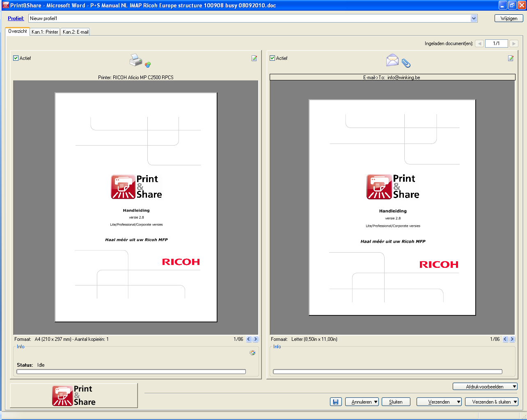This screenshot has height=420, width=527.
Task: Click the Formaat Letter (8,50in x 11,00in) text
Action: click(x=304, y=339)
